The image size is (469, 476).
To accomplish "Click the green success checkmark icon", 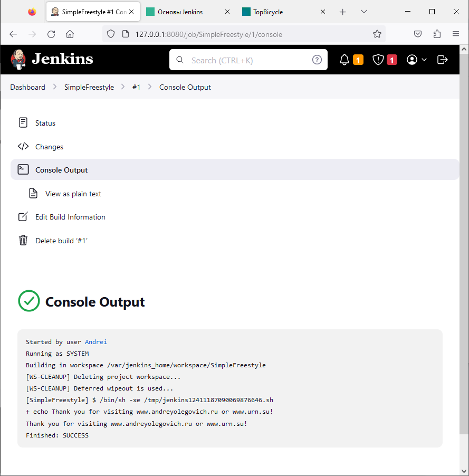I will coord(29,301).
